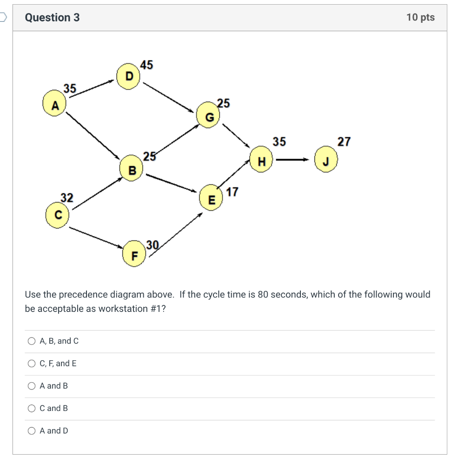Click the arrow from H to J
Screen dimensions: 458x476
click(x=292, y=160)
